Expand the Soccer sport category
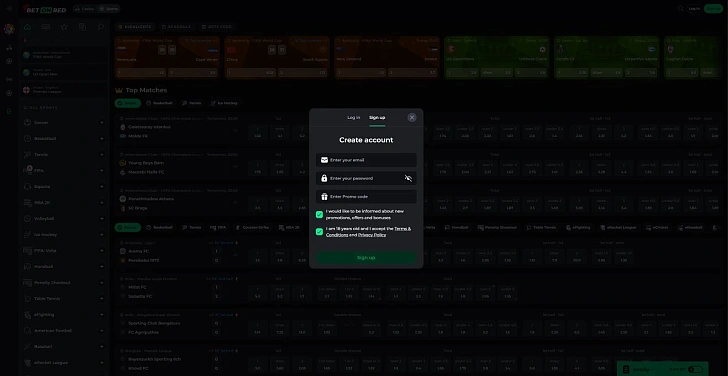Screen dimensions: 728x376 tap(102, 123)
